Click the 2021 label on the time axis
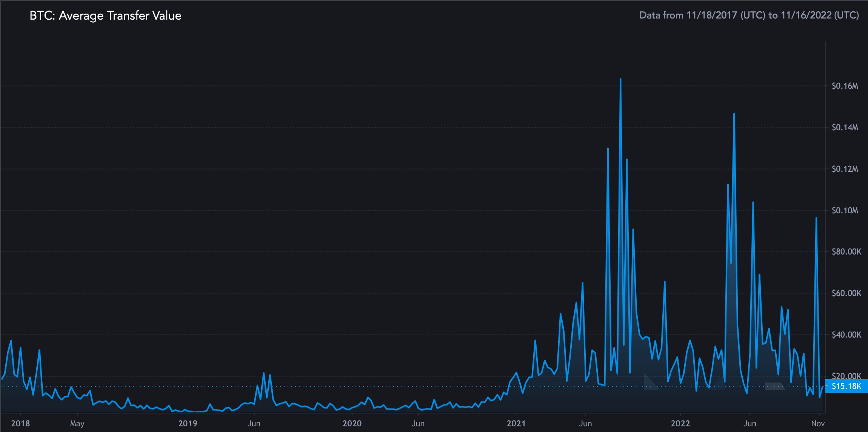 point(516,423)
